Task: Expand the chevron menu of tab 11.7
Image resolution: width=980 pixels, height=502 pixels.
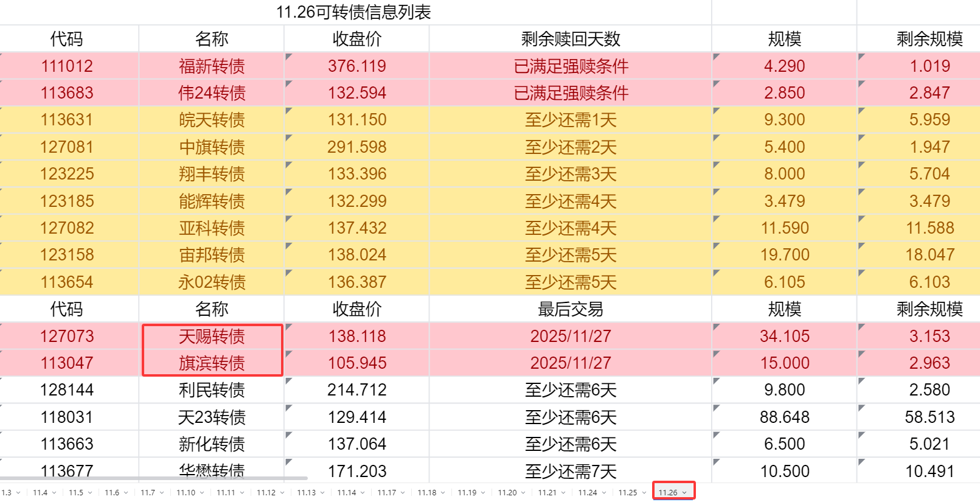Action: (x=162, y=493)
